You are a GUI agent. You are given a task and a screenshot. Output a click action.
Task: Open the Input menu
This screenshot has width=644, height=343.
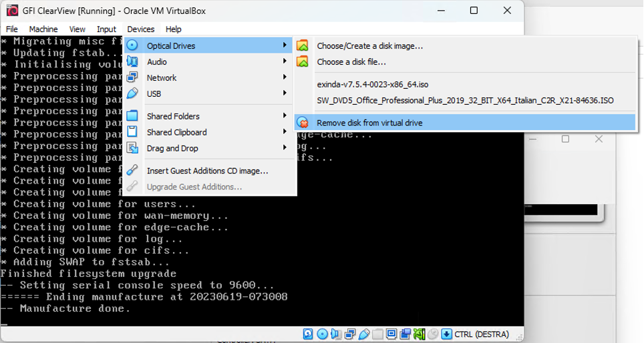(106, 29)
